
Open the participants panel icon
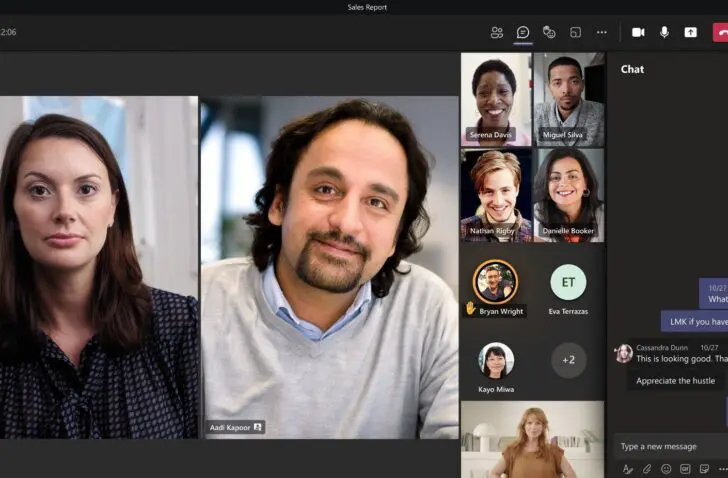[496, 32]
